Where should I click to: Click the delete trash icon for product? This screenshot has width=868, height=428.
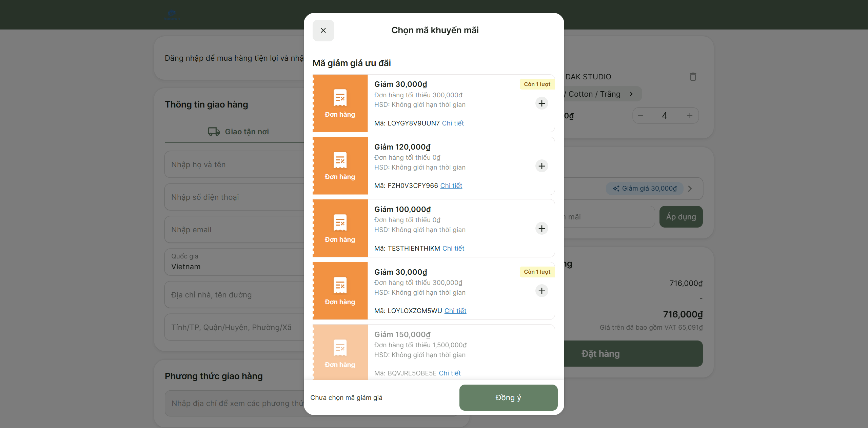pyautogui.click(x=693, y=77)
